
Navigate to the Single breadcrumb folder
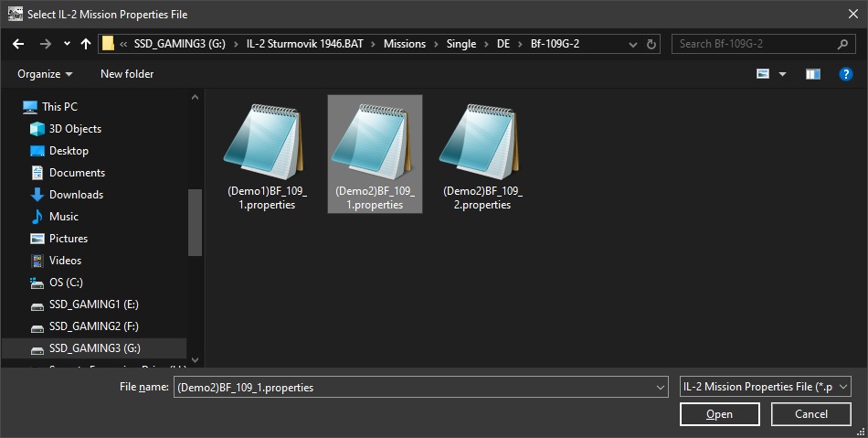tap(461, 44)
